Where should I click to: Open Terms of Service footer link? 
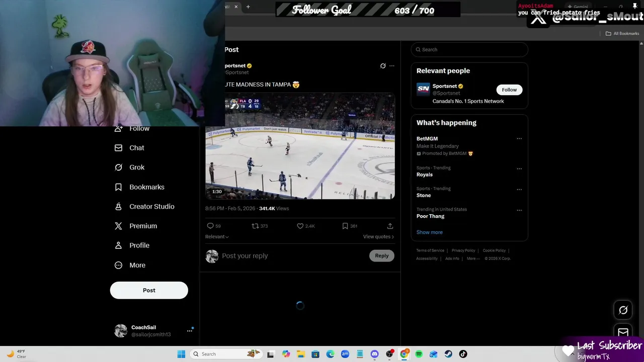pos(430,250)
